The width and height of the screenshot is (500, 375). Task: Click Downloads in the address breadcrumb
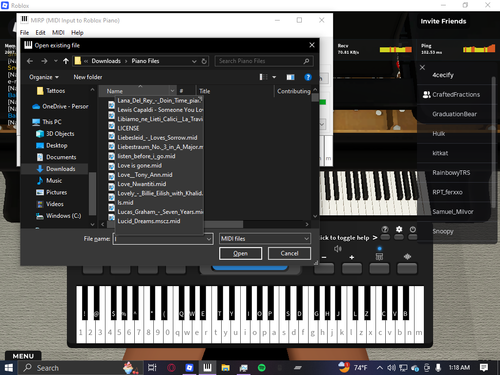tap(106, 61)
